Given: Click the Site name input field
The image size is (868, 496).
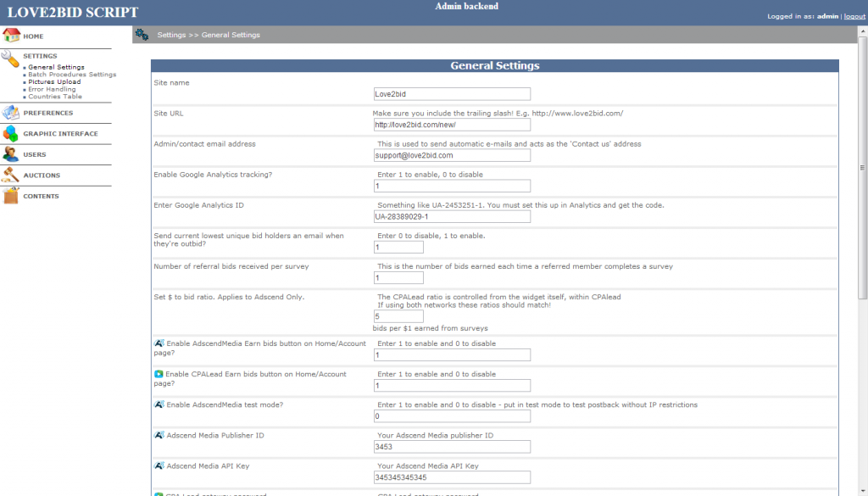Looking at the screenshot, I should point(452,94).
